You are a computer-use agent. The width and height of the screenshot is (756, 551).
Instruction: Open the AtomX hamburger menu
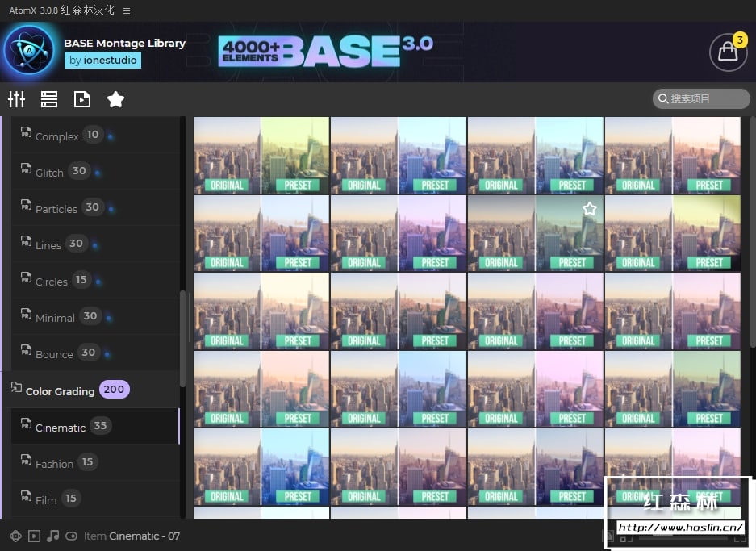click(127, 10)
